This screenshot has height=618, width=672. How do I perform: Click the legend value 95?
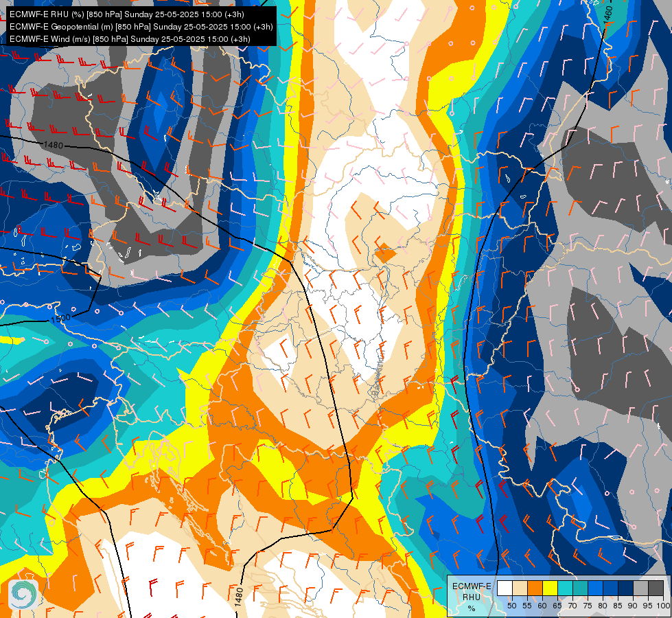coord(648,606)
